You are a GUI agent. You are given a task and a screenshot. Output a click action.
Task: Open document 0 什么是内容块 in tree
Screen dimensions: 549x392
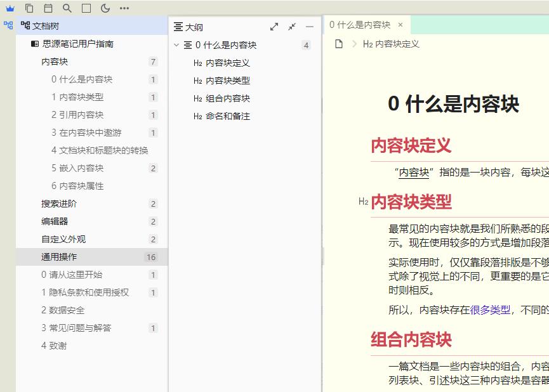[82, 79]
